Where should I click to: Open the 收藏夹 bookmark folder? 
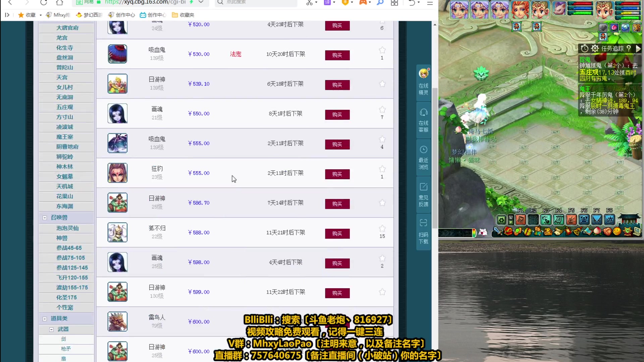(x=183, y=15)
